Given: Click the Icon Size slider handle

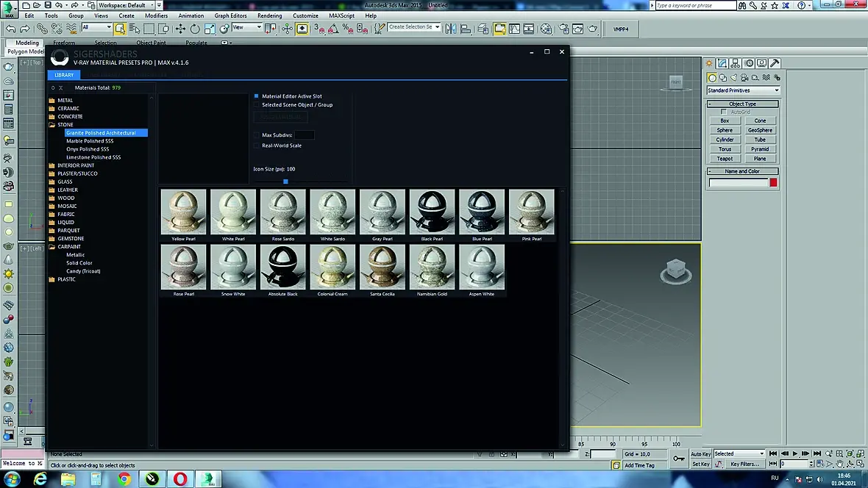Looking at the screenshot, I should pyautogui.click(x=285, y=182).
